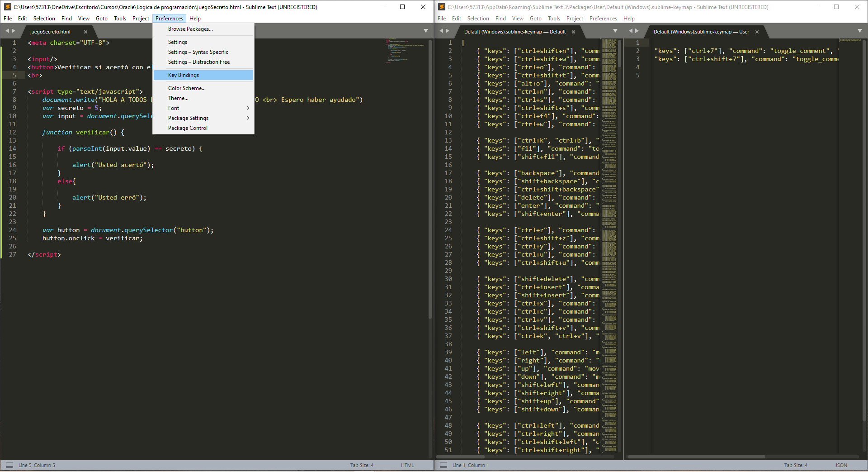Click the forward-arrow tab navigator in juegoSecreto window
Viewport: 868px width, 472px height.
coord(14,31)
